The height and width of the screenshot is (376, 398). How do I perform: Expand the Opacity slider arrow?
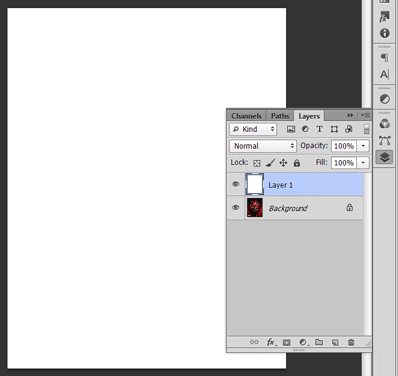tap(363, 146)
